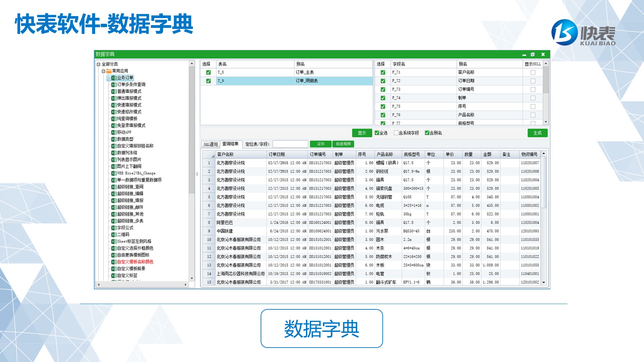Click the Excel icon beside 订单多条件查询
Image resolution: width=644 pixels, height=362 pixels.
(x=114, y=84)
